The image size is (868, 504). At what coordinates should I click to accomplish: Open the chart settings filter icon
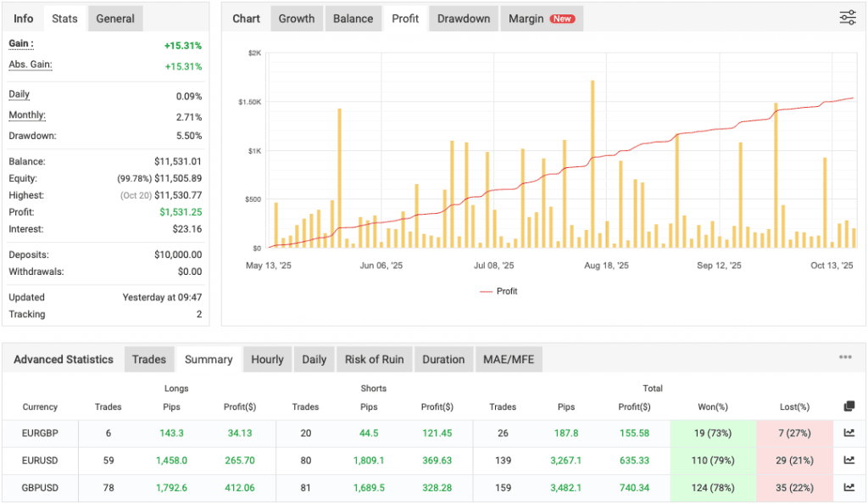(x=847, y=17)
